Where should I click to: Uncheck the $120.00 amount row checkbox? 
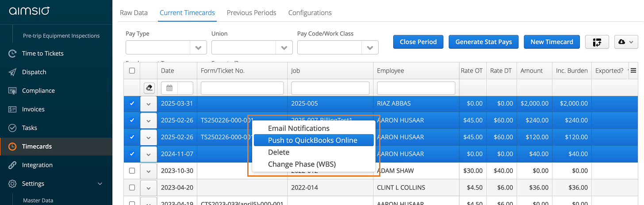(x=132, y=137)
